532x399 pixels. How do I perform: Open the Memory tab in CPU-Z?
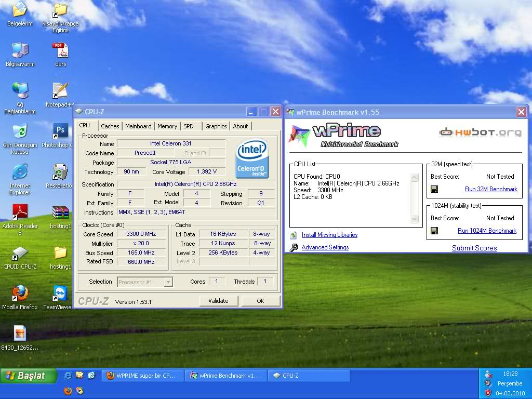click(167, 126)
